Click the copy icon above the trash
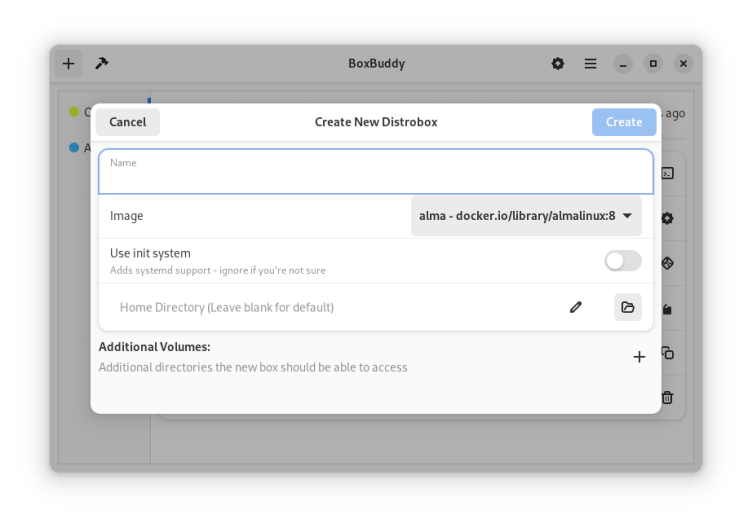The image size is (752, 527). [668, 353]
